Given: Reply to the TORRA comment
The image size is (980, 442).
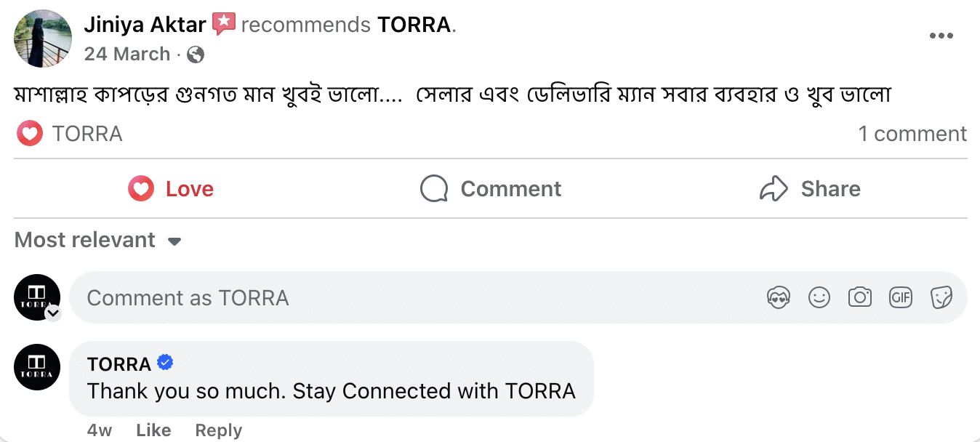Looking at the screenshot, I should 218,430.
